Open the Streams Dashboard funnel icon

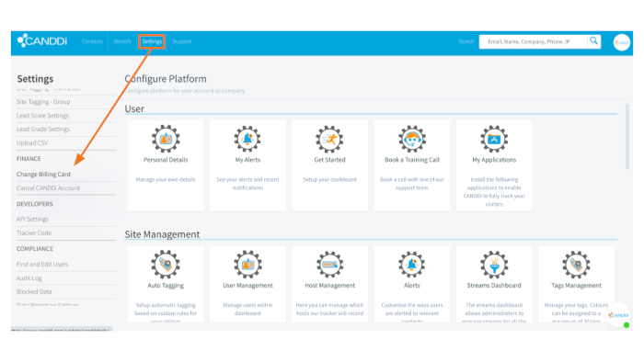click(x=494, y=265)
